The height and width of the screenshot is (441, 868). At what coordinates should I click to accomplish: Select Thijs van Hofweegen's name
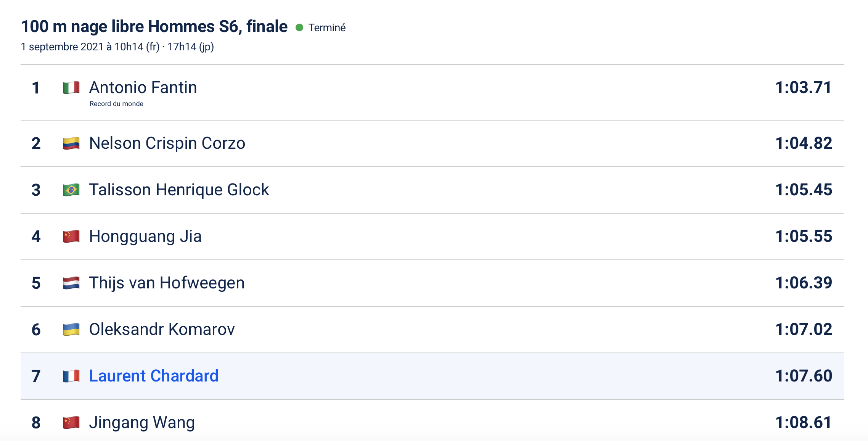pyautogui.click(x=167, y=283)
